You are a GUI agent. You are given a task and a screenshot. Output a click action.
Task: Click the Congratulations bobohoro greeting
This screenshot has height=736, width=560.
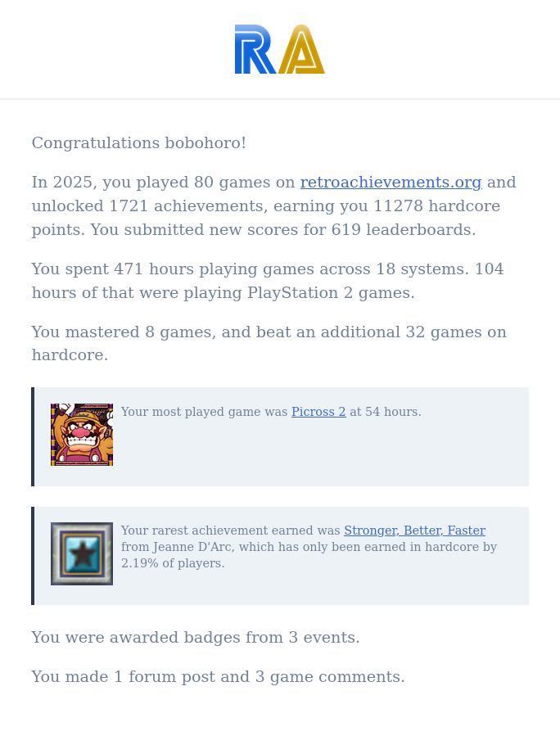138,143
